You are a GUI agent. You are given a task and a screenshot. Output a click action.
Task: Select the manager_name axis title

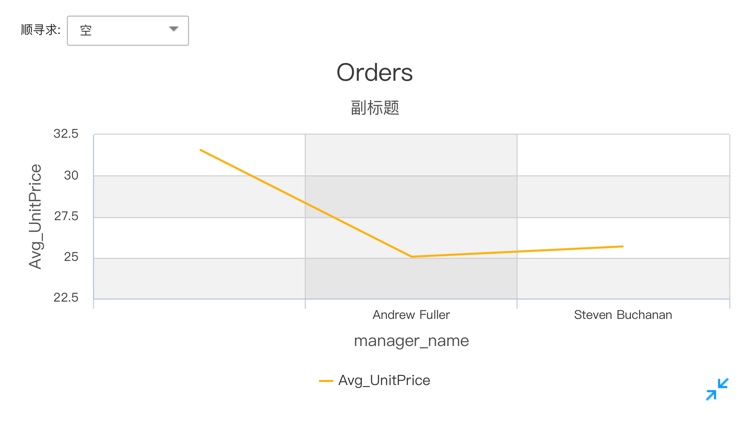(411, 341)
